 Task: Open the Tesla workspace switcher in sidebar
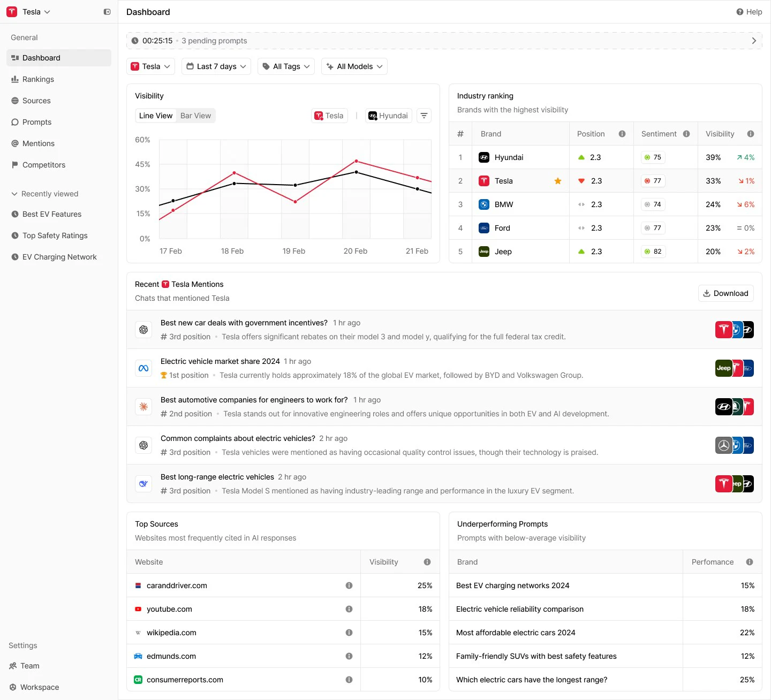coord(28,12)
